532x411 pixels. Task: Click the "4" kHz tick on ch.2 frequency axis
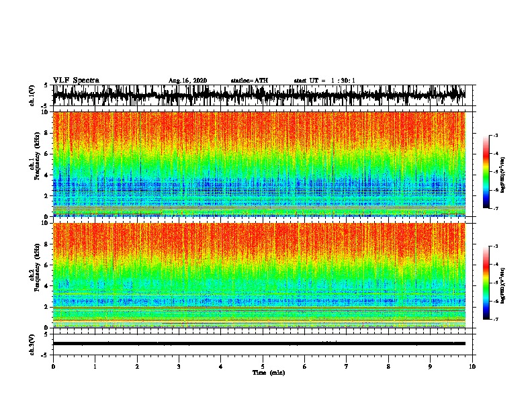tap(46, 286)
